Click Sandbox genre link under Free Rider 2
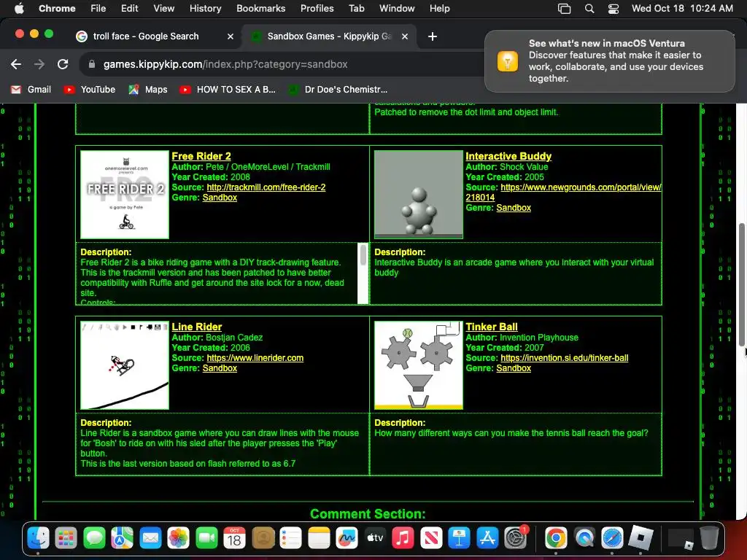The width and height of the screenshot is (747, 560). click(220, 198)
